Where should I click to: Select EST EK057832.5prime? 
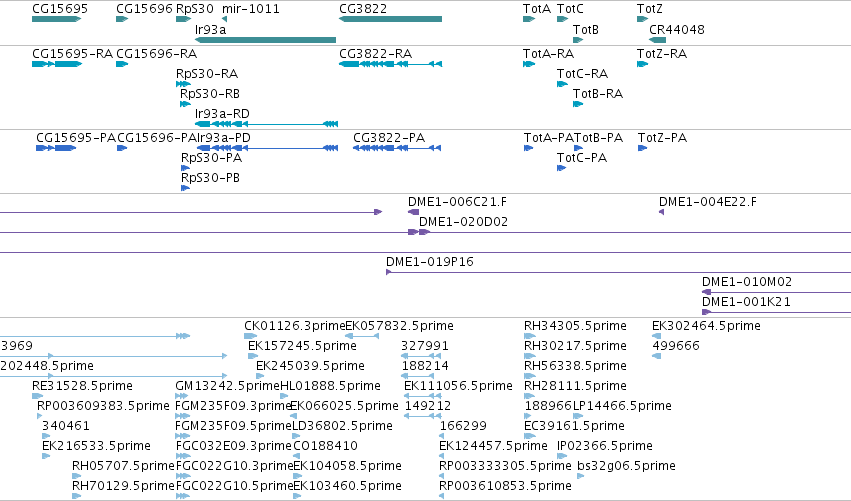click(x=362, y=336)
